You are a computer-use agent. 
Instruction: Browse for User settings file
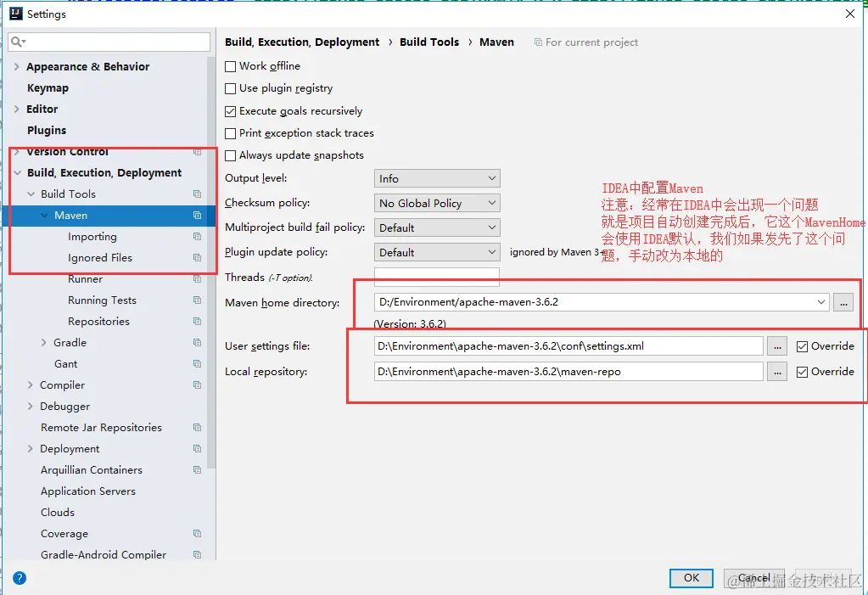click(x=777, y=346)
